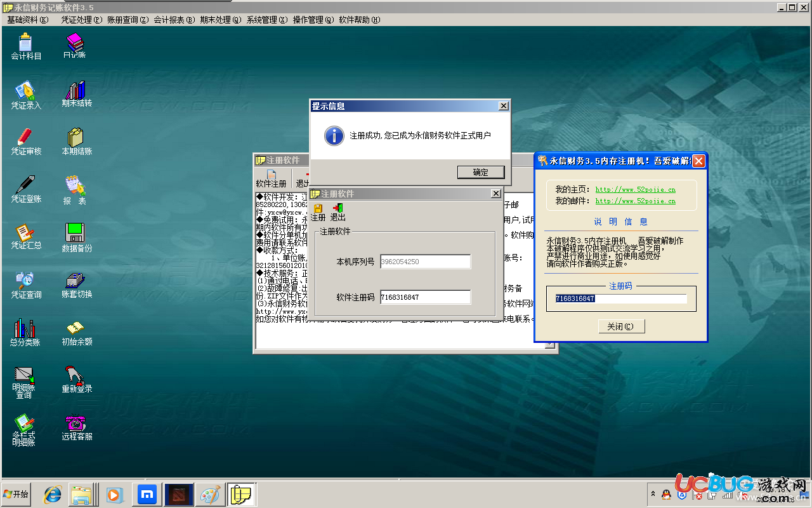Click the info icon in the 提示信息 dialog
The width and height of the screenshot is (812, 508).
(x=334, y=135)
